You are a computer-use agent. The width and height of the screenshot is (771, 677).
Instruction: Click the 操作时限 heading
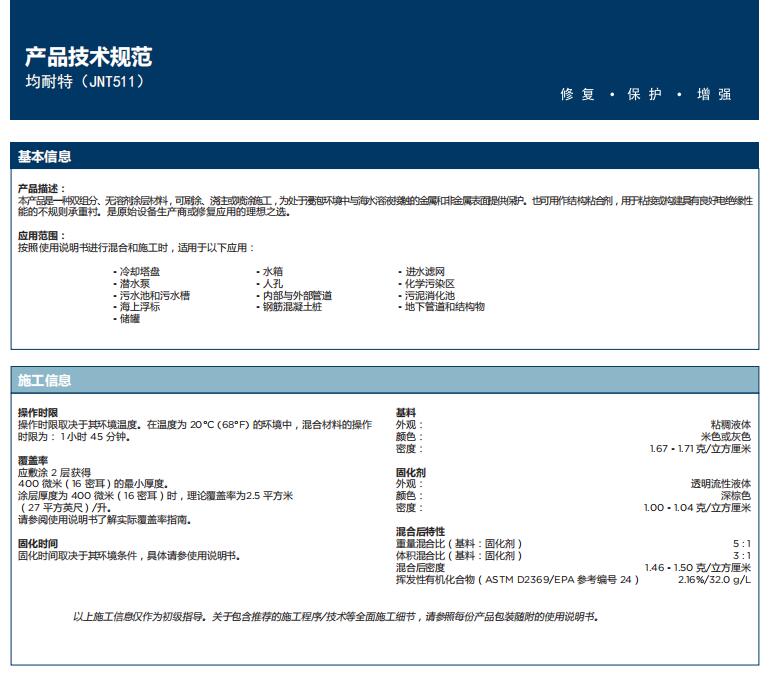[38, 412]
